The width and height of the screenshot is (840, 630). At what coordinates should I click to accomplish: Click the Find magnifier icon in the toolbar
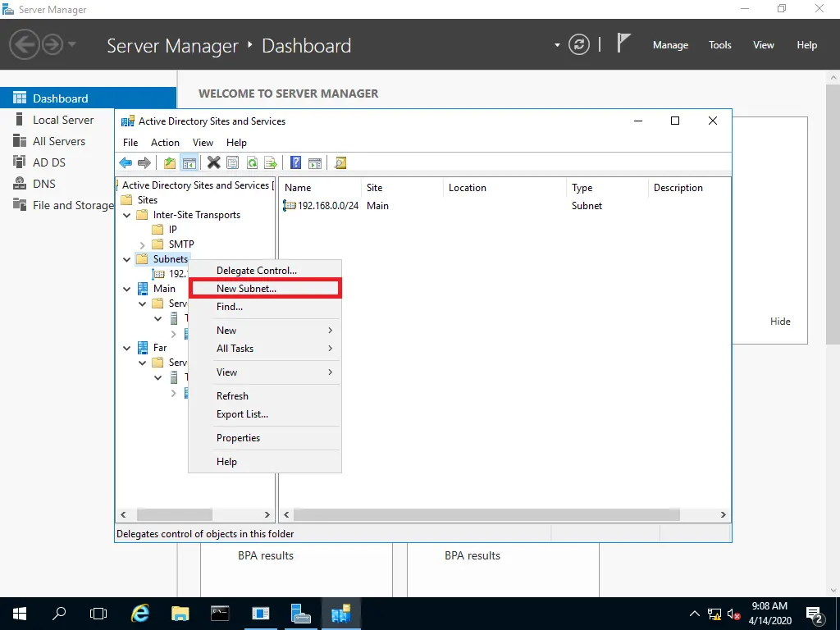340,163
